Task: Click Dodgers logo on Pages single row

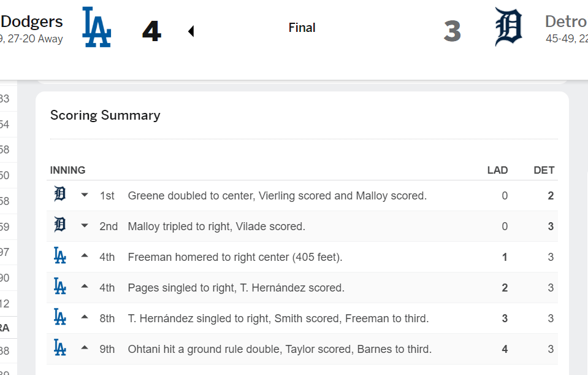Action: (59, 287)
